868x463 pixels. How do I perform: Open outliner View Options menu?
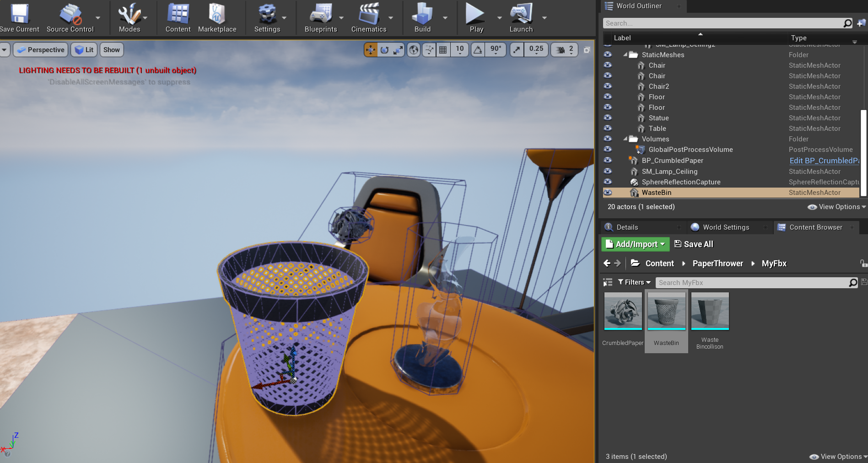[x=837, y=207]
